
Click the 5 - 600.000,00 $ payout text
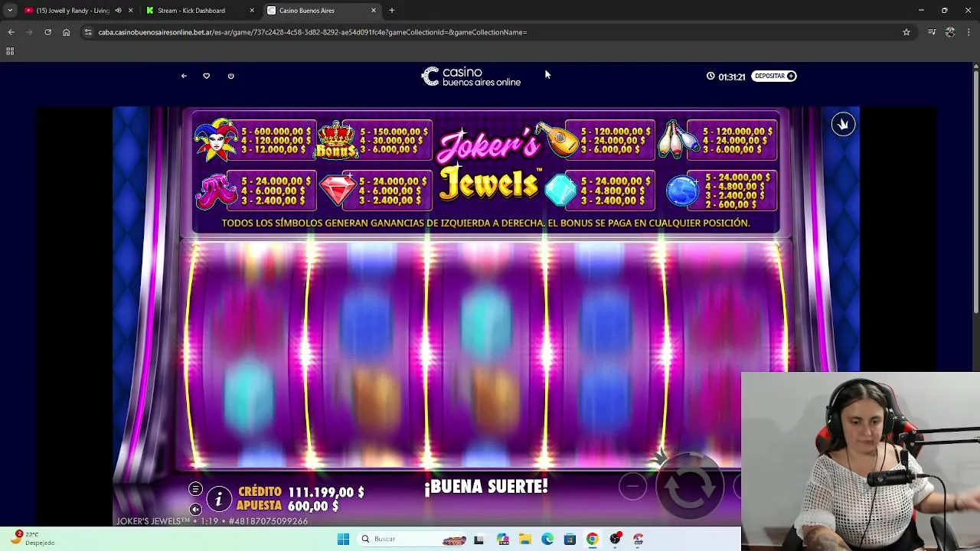(277, 132)
